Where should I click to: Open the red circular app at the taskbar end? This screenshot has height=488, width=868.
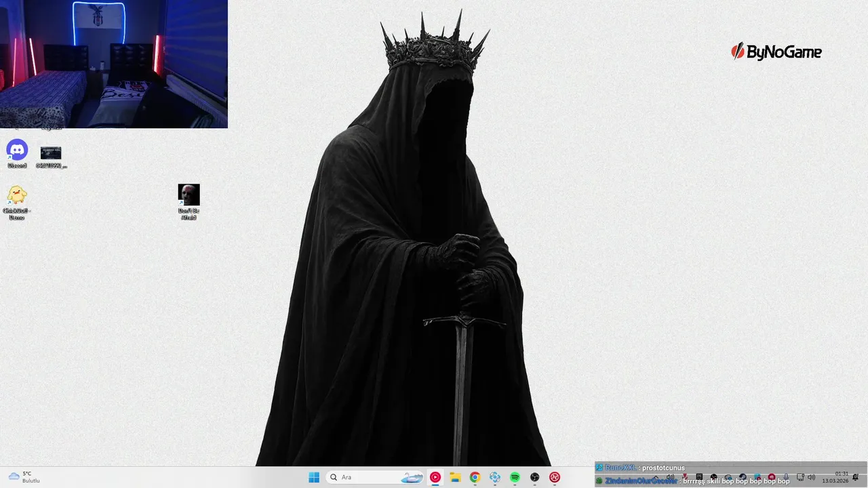coord(555,477)
